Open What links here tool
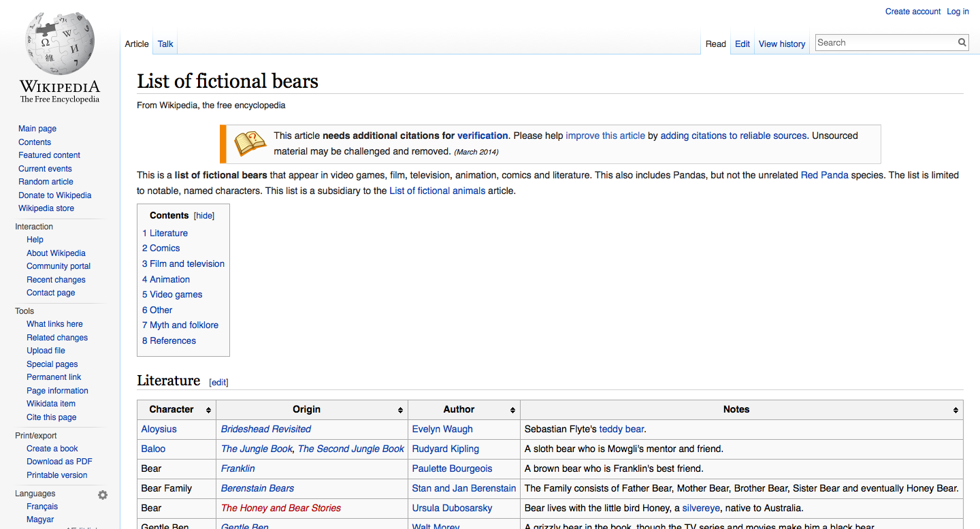The width and height of the screenshot is (980, 529). coord(54,324)
